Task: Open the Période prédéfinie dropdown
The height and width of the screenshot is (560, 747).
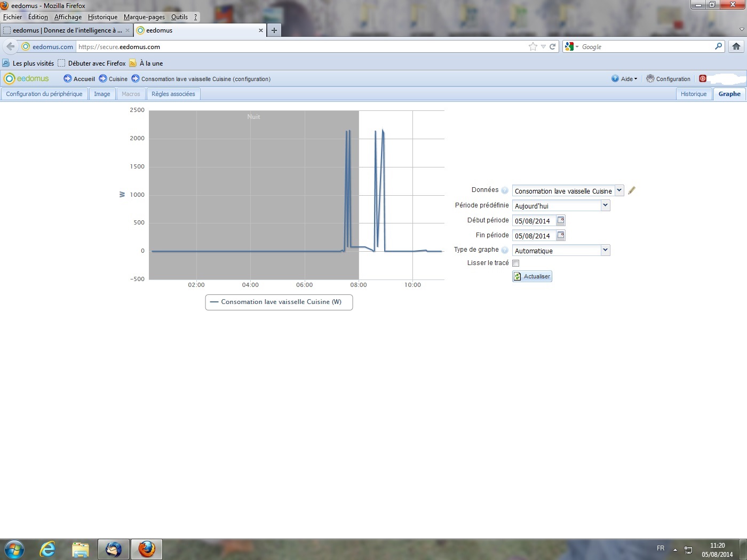Action: click(605, 205)
